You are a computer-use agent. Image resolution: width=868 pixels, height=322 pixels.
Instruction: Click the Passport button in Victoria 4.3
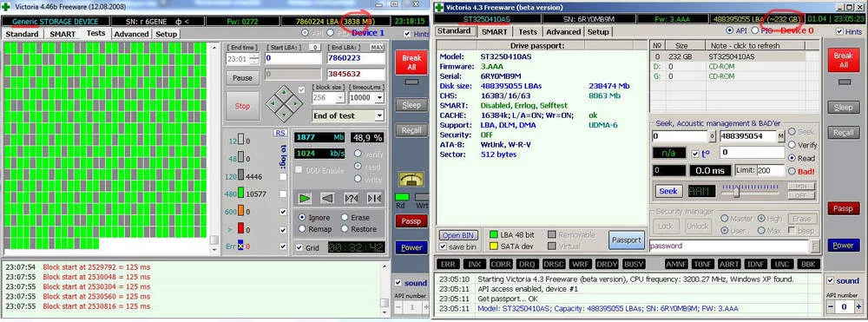(627, 240)
